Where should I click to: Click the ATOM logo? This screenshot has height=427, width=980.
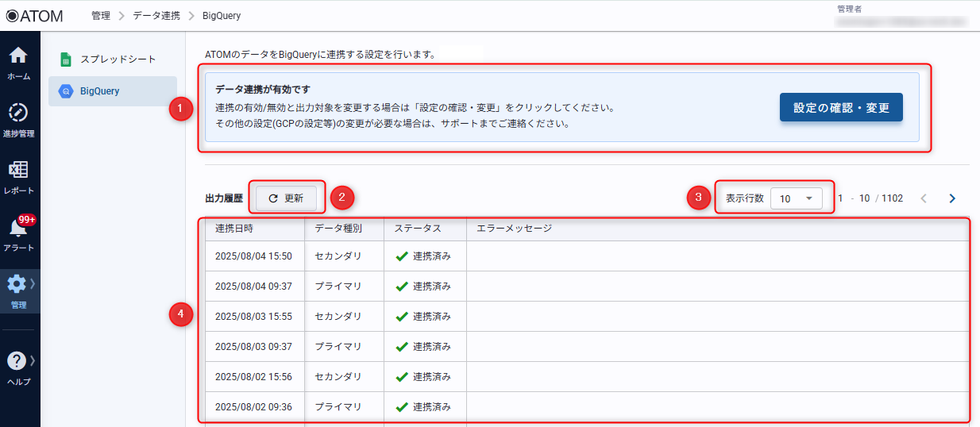(x=35, y=16)
